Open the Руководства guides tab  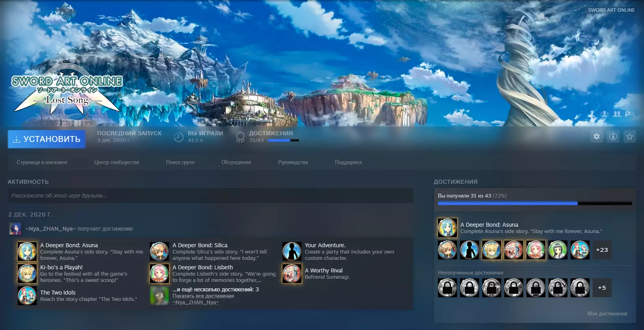293,162
